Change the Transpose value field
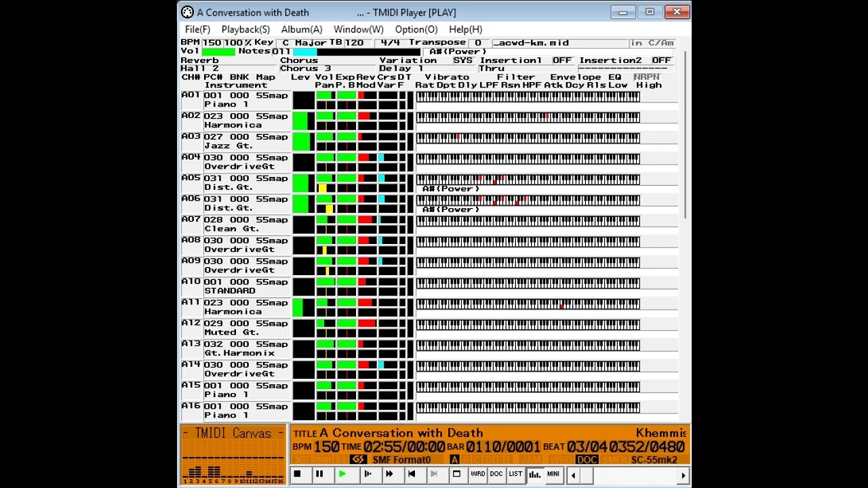The height and width of the screenshot is (488, 868). tap(477, 43)
